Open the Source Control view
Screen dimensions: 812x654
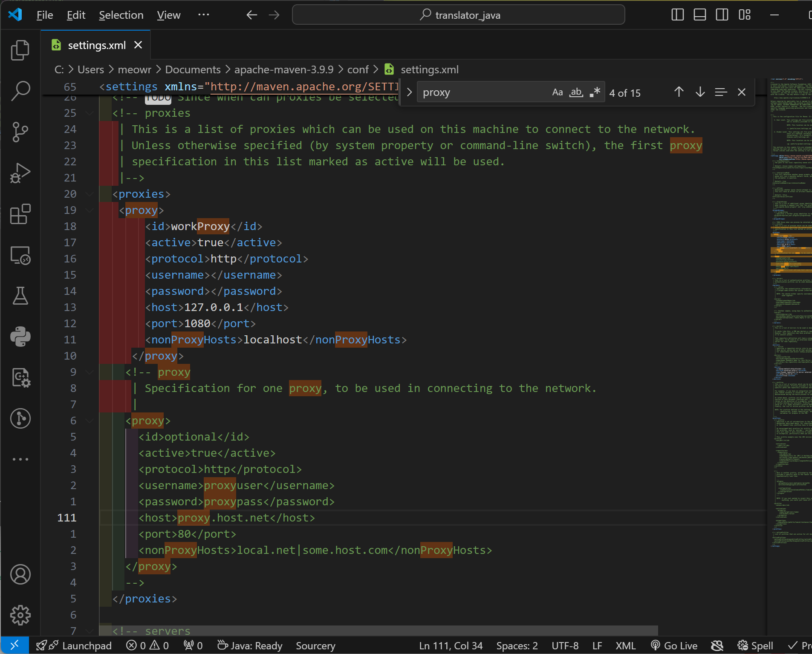click(x=20, y=132)
